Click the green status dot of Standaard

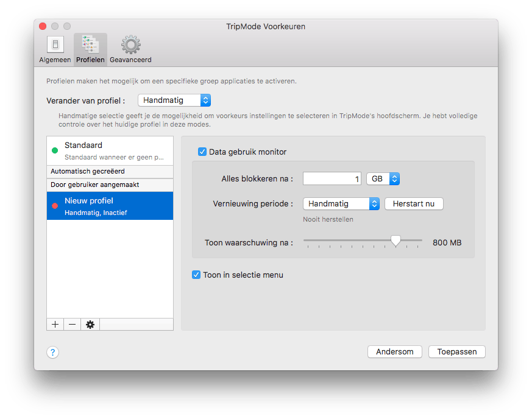[55, 150]
